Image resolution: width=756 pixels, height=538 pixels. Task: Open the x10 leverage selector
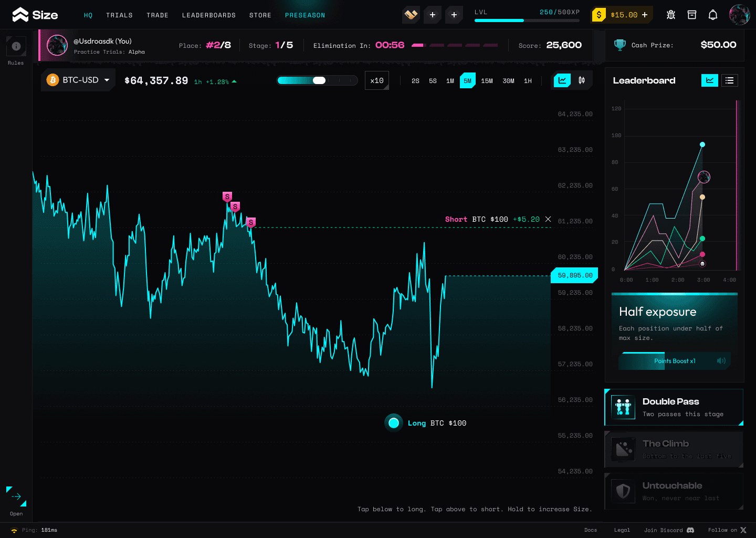pyautogui.click(x=377, y=80)
